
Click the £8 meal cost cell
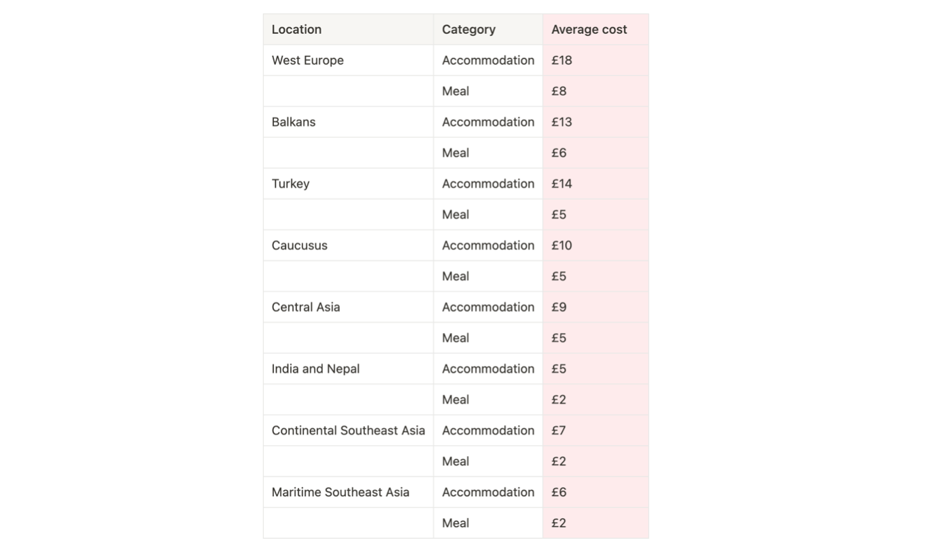596,91
